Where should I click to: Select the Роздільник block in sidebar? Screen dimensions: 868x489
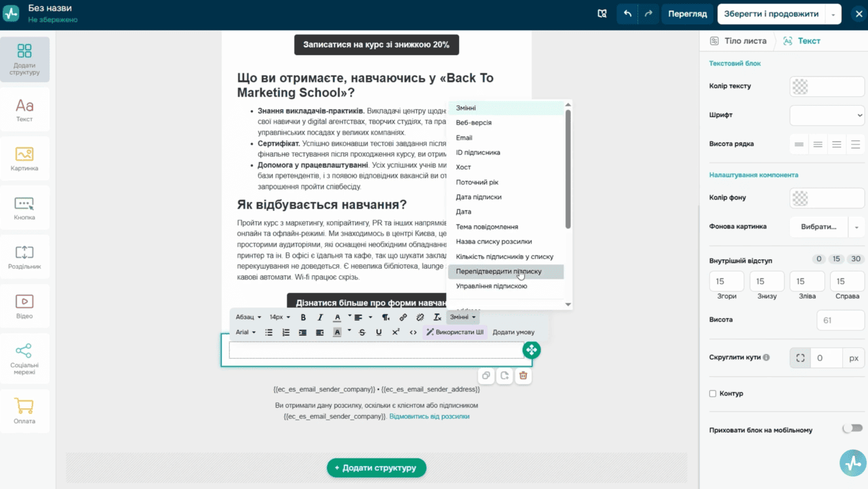tap(24, 257)
